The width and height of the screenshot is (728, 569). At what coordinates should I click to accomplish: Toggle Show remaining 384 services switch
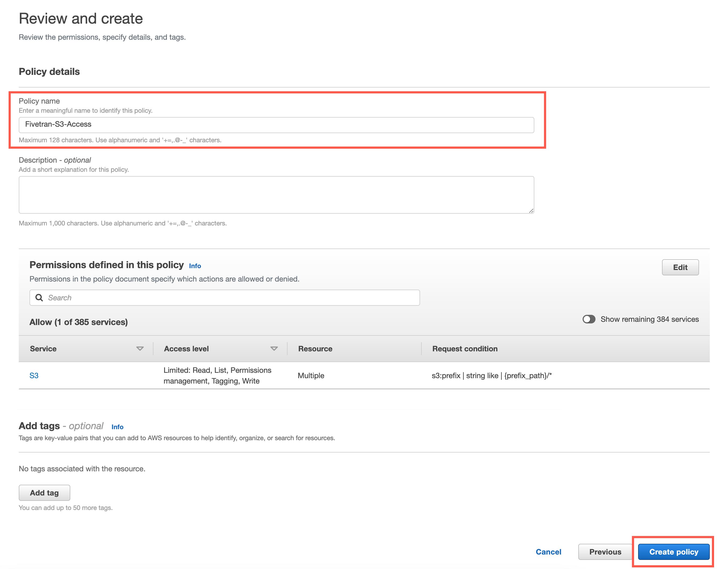[589, 319]
